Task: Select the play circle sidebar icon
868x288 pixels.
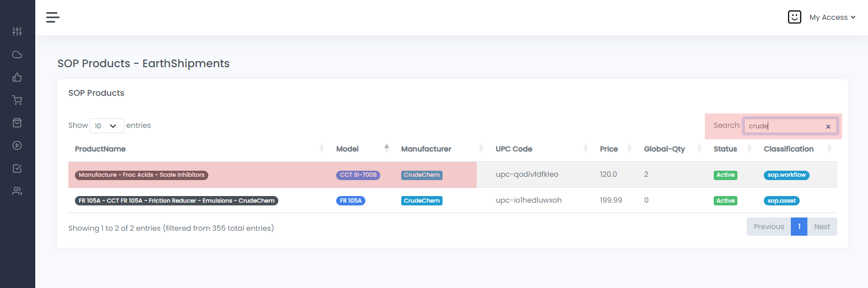Action: point(17,145)
